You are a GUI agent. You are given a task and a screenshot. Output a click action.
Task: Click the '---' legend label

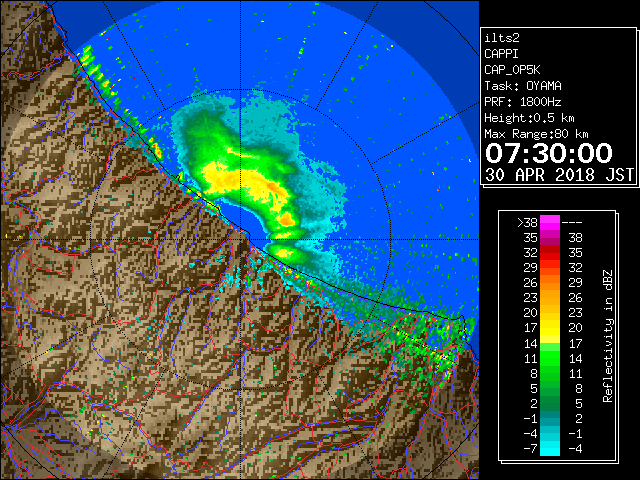[572, 222]
